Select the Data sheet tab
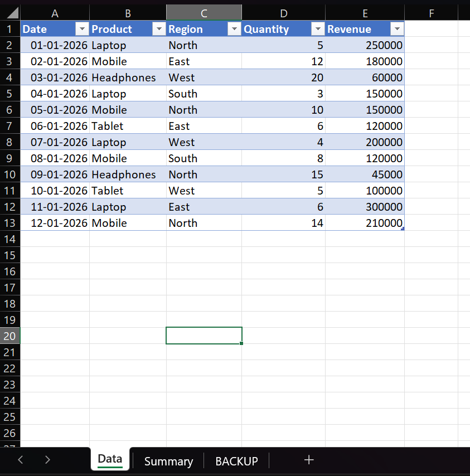This screenshot has width=470, height=476. coord(110,459)
